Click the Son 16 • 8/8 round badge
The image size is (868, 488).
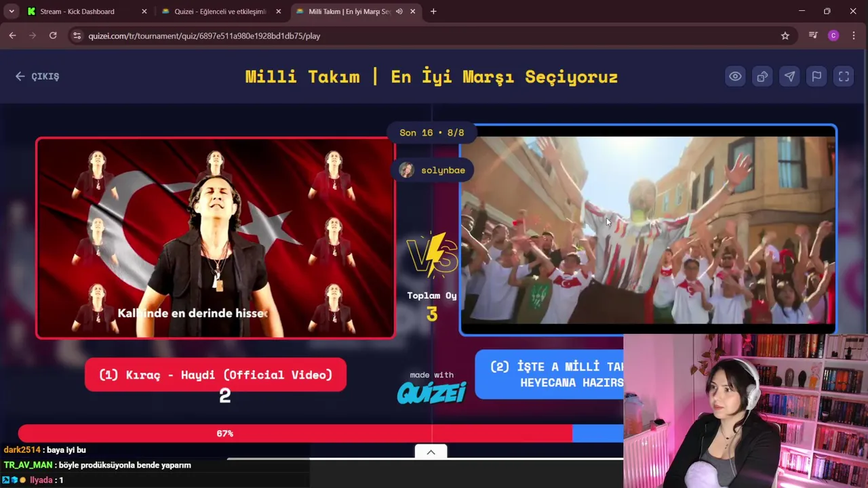click(x=432, y=133)
